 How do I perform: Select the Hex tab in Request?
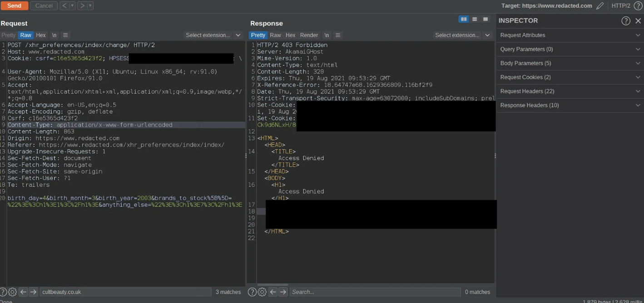coord(41,35)
